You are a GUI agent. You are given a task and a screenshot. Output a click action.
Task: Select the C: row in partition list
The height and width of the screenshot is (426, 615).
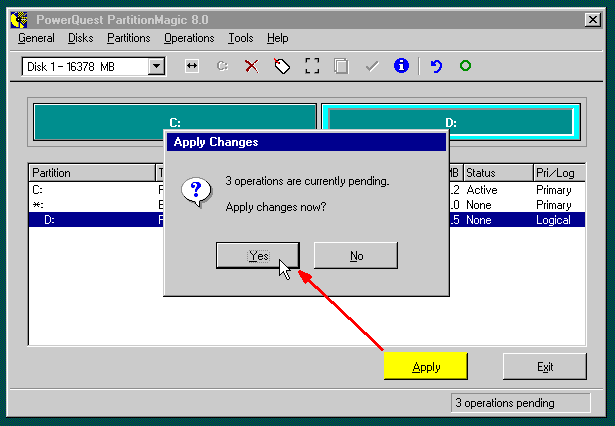click(x=307, y=190)
